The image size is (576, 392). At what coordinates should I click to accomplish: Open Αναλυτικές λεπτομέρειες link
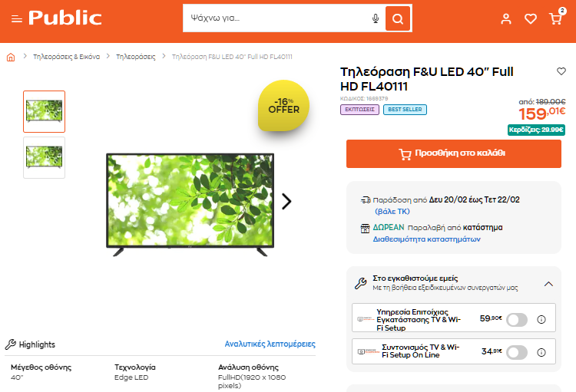point(270,344)
